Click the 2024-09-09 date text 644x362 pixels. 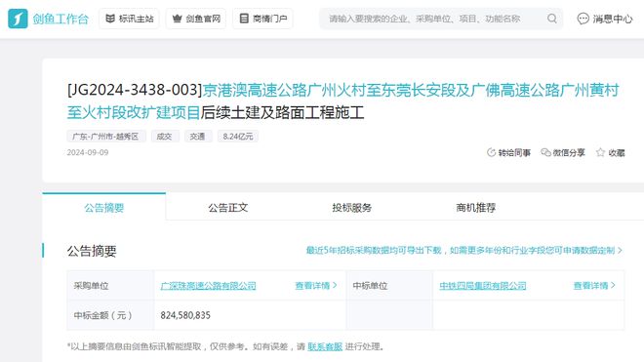click(x=88, y=152)
